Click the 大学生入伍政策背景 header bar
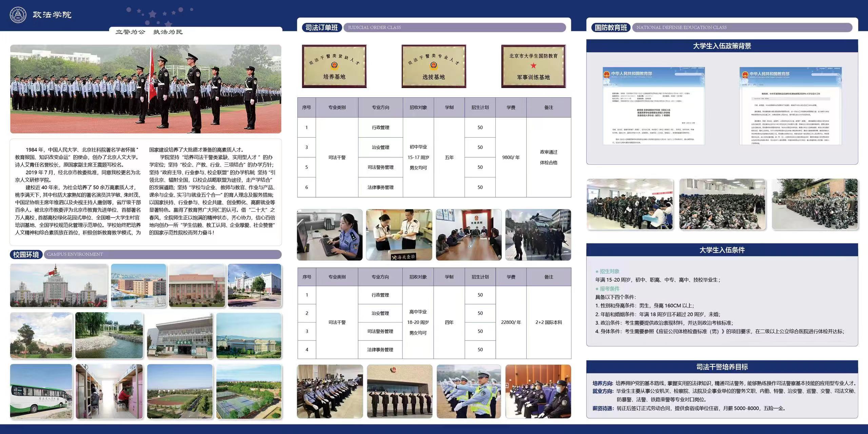Viewport: 868px width, 434px height. pyautogui.click(x=722, y=46)
